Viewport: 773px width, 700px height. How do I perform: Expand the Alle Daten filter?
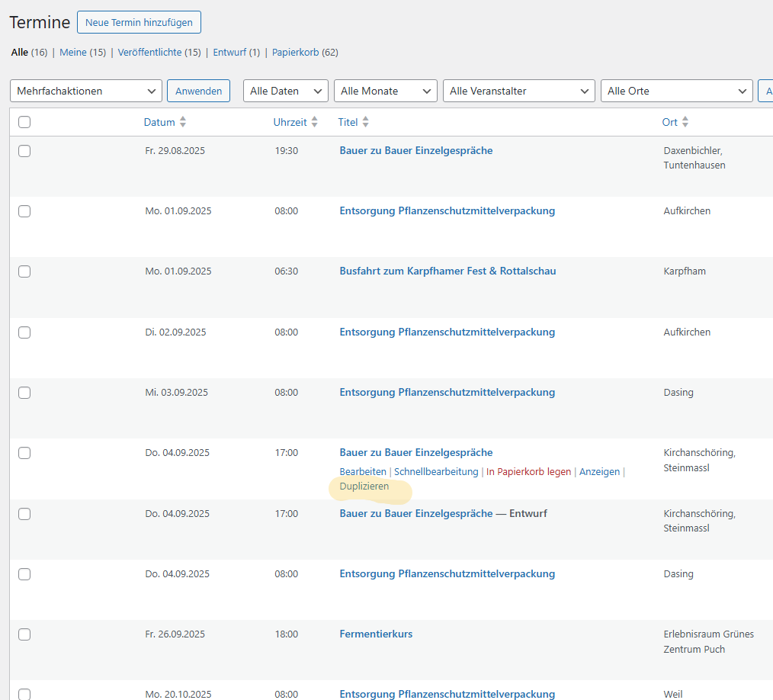click(x=286, y=91)
